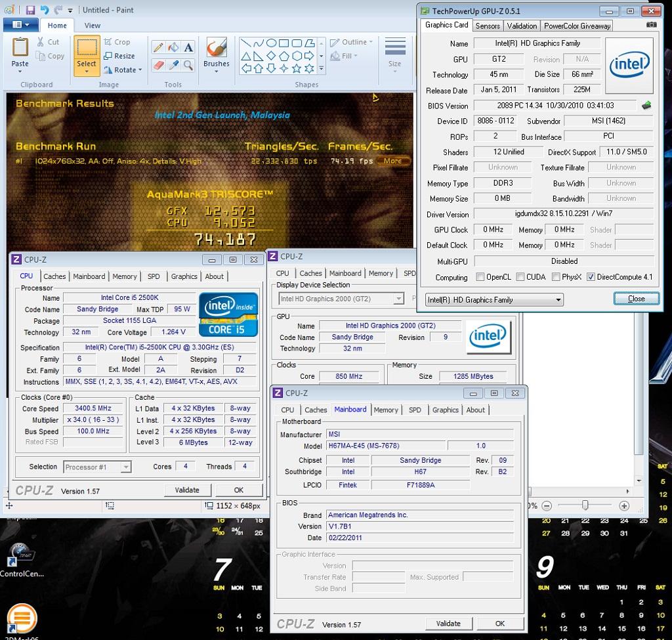The width and height of the screenshot is (672, 640).
Task: Choose the Triangle shape in the Shapes gallery
Action: click(x=246, y=56)
